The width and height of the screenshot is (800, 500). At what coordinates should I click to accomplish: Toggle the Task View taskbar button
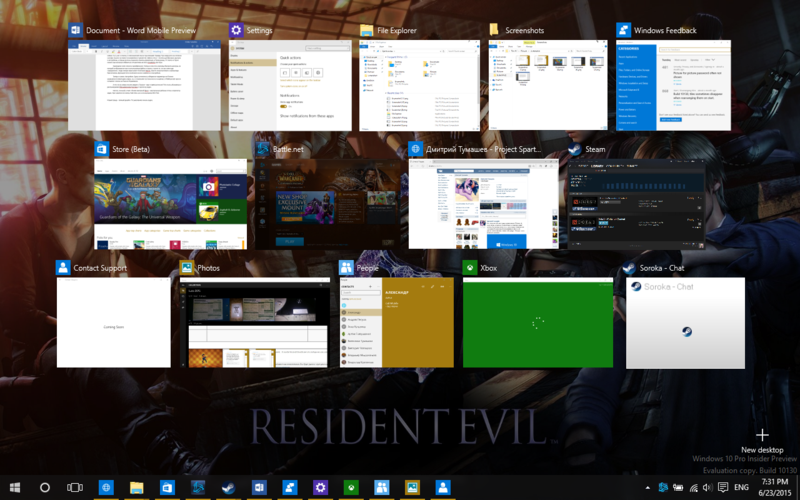pos(75,488)
